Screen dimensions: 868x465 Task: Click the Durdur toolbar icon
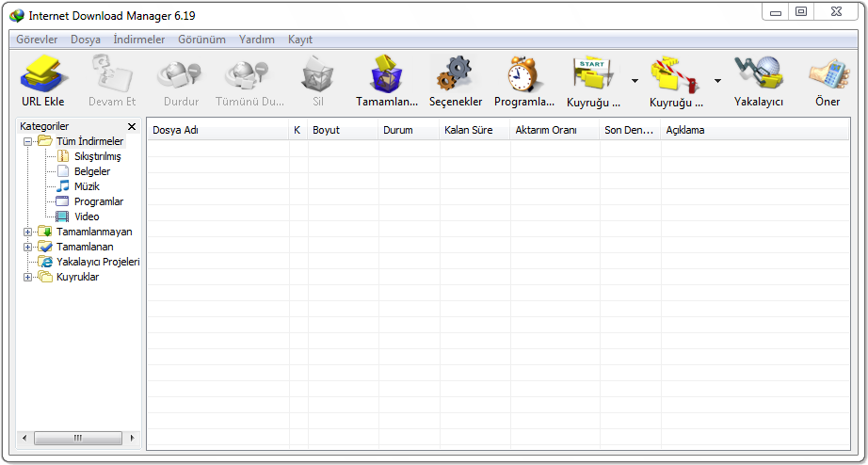click(181, 73)
